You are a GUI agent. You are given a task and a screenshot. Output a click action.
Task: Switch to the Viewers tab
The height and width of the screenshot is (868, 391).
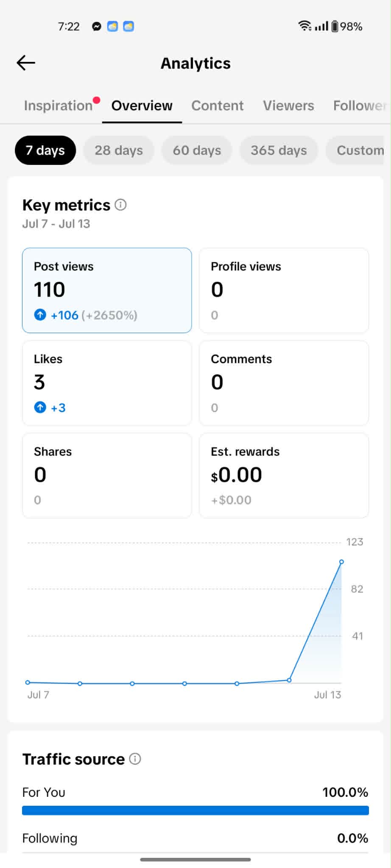point(289,106)
